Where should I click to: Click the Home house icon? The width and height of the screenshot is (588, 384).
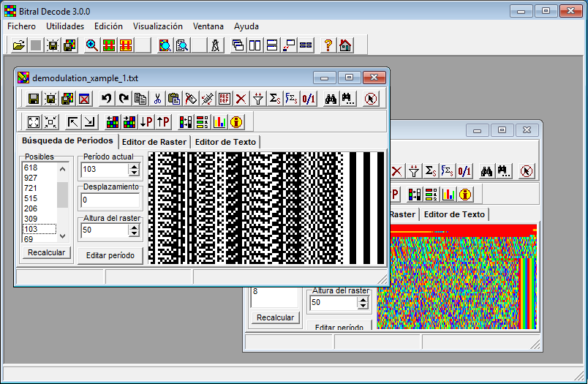click(345, 45)
